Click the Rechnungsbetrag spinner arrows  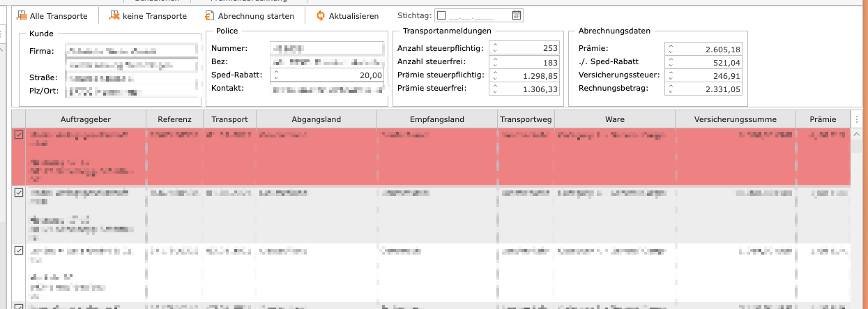click(671, 89)
